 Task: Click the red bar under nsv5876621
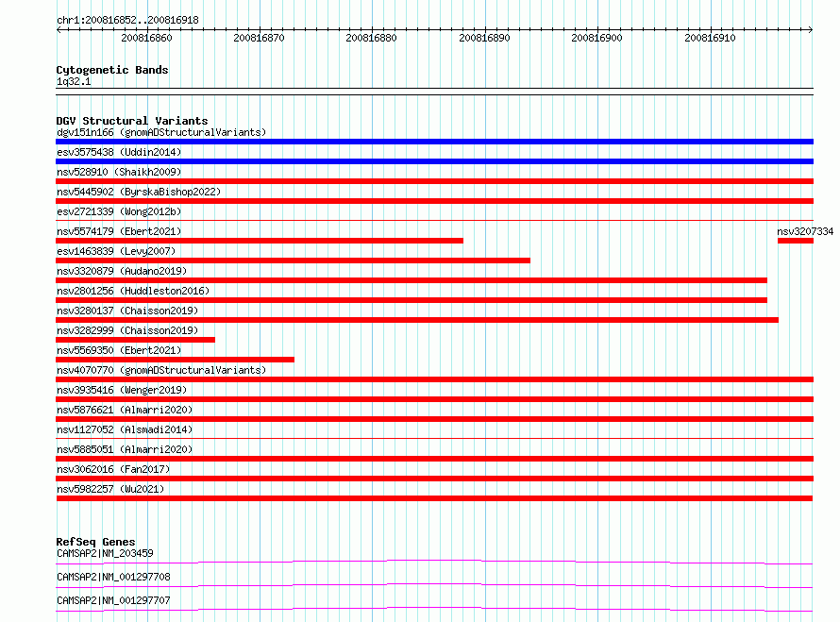click(x=434, y=419)
